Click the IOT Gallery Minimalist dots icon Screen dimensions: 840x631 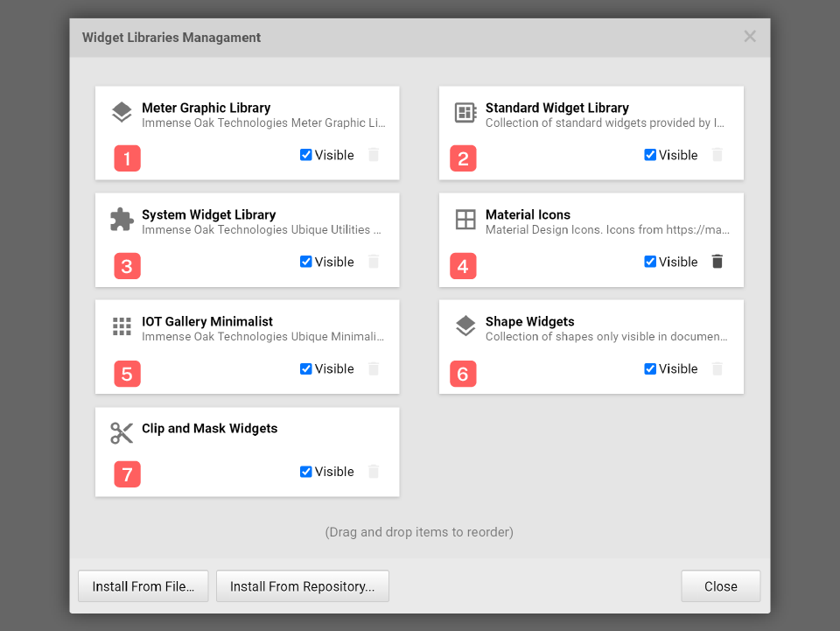point(122,326)
